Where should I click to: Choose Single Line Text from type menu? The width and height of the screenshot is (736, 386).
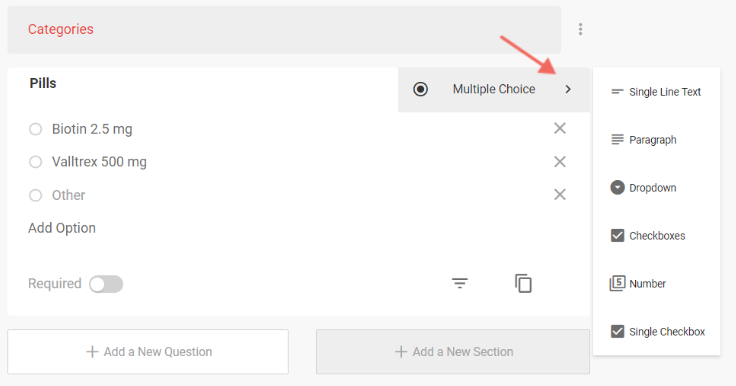(x=656, y=92)
